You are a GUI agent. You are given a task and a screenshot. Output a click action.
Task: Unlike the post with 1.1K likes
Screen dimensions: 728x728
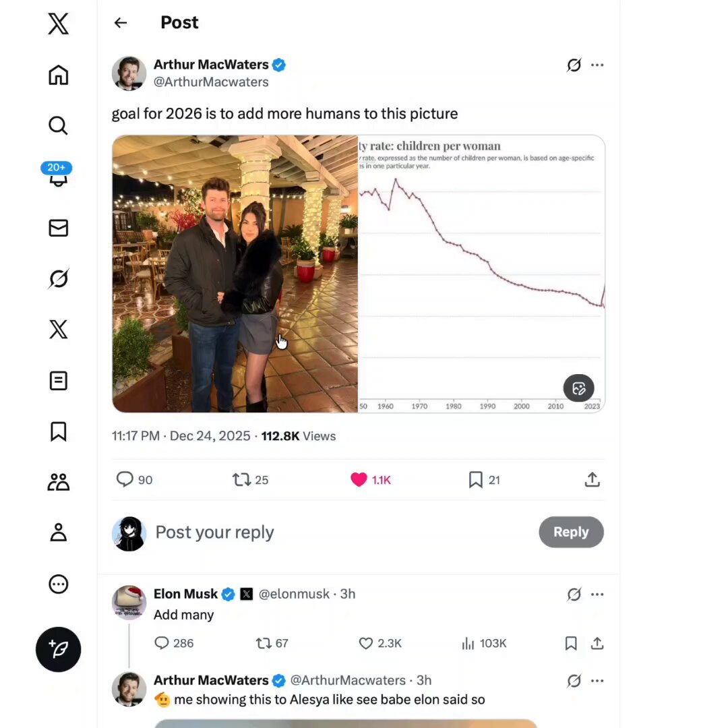click(x=359, y=479)
